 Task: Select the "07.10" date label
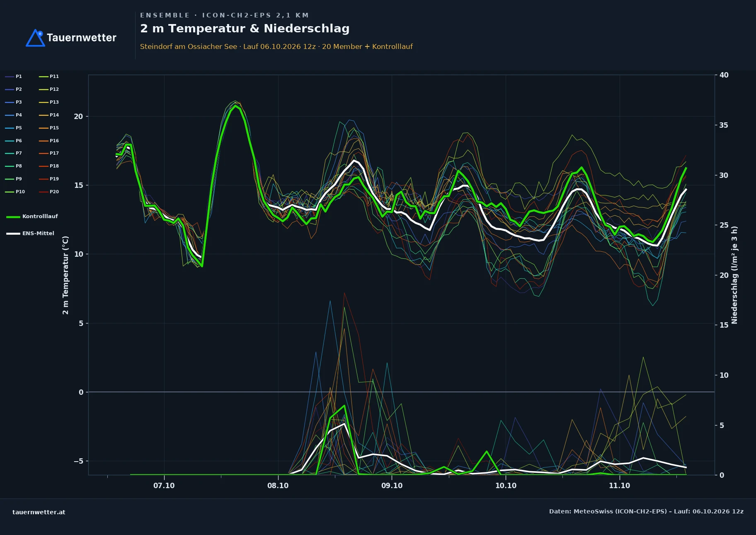click(x=164, y=486)
